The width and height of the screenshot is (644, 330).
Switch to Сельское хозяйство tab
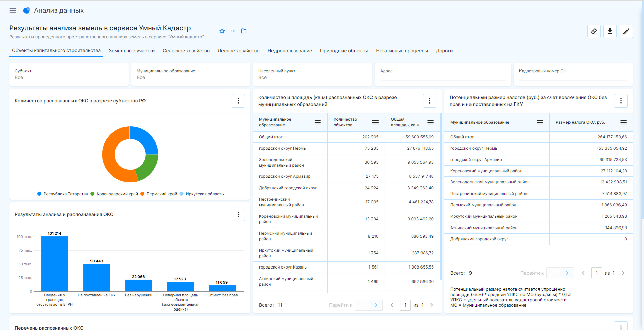(x=186, y=51)
